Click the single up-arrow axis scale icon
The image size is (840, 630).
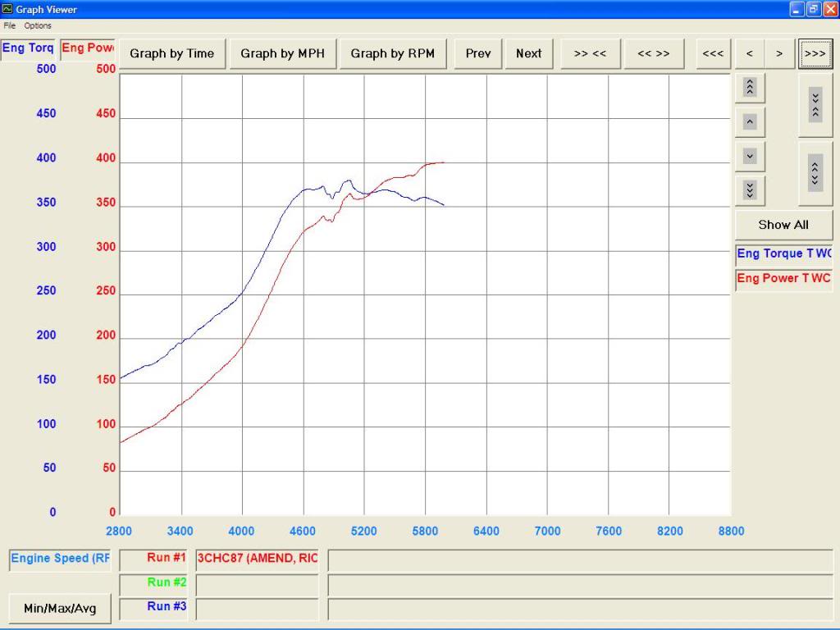coord(749,121)
